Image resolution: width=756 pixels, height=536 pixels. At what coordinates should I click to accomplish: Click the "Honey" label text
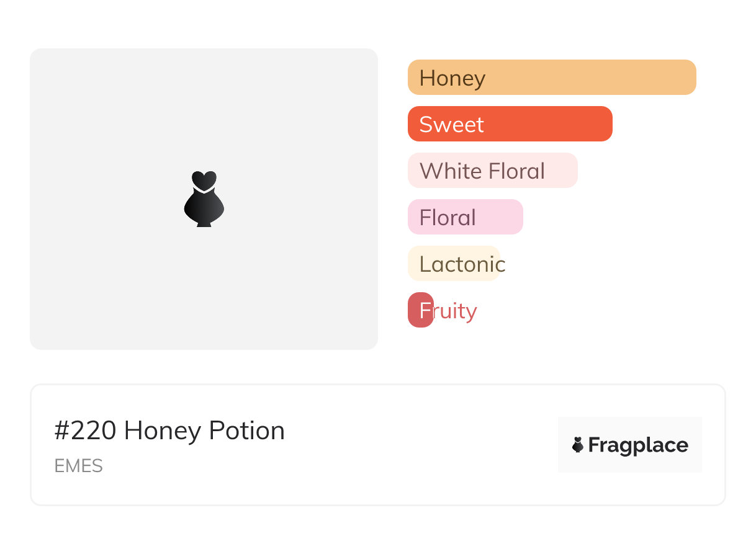click(x=452, y=78)
